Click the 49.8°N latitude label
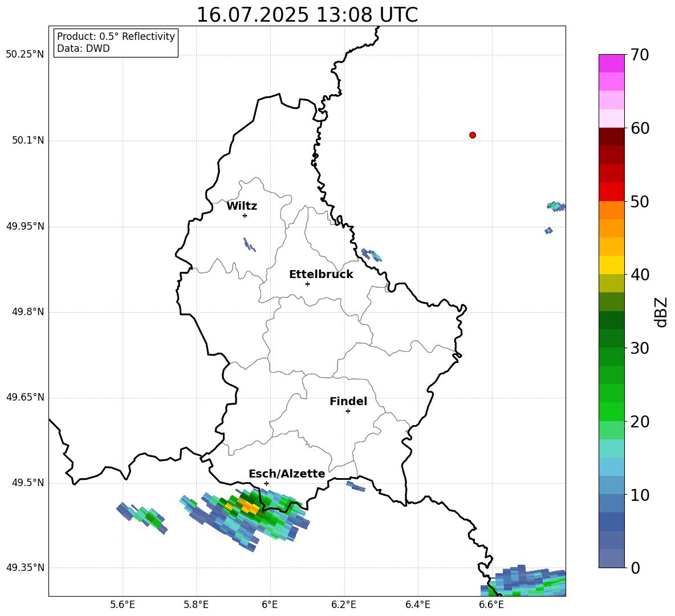 (28, 312)
